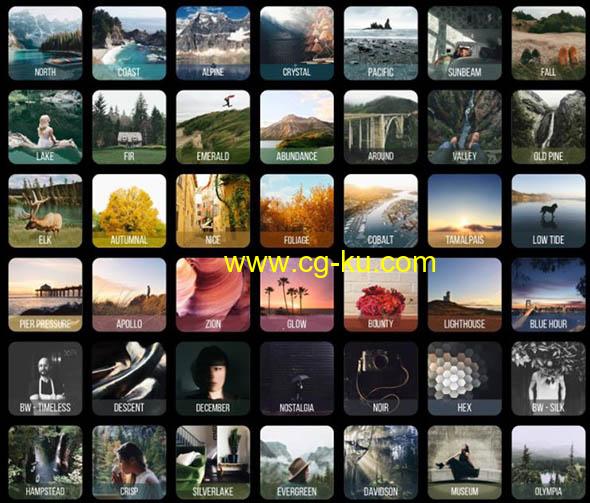Select the North preset thumbnail

pyautogui.click(x=45, y=43)
